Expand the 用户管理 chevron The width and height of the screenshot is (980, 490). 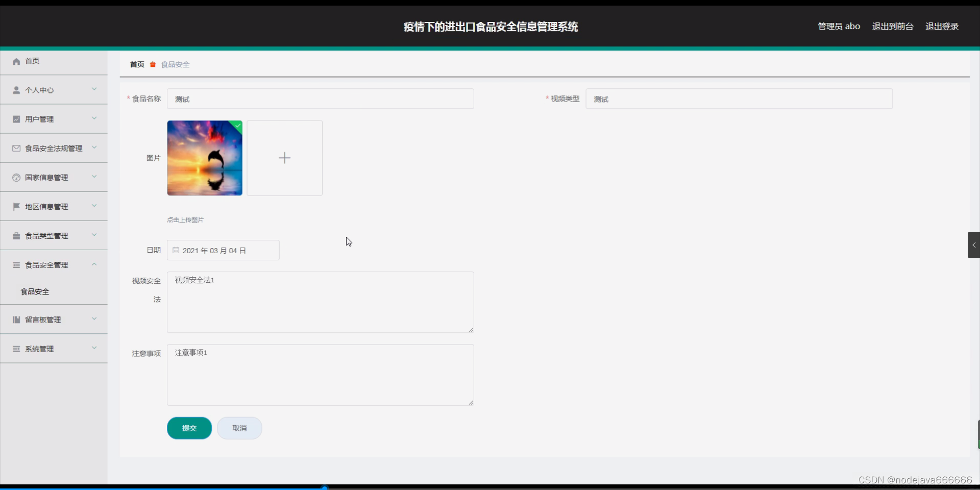(94, 118)
